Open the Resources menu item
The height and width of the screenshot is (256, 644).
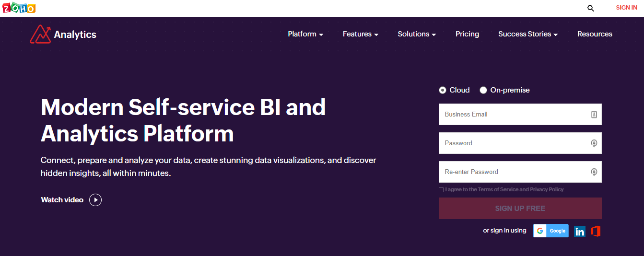tap(595, 34)
